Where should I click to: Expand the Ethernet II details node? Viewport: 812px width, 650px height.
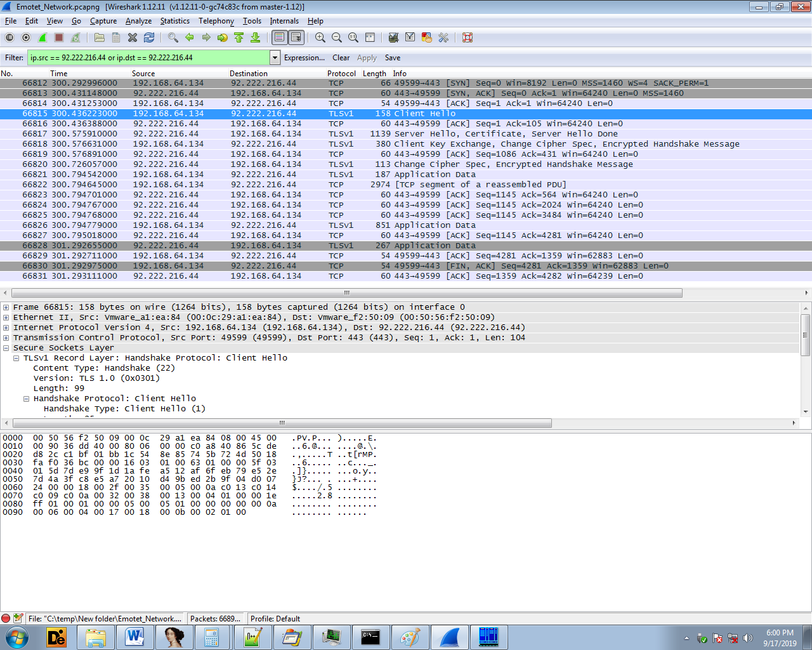[6, 317]
